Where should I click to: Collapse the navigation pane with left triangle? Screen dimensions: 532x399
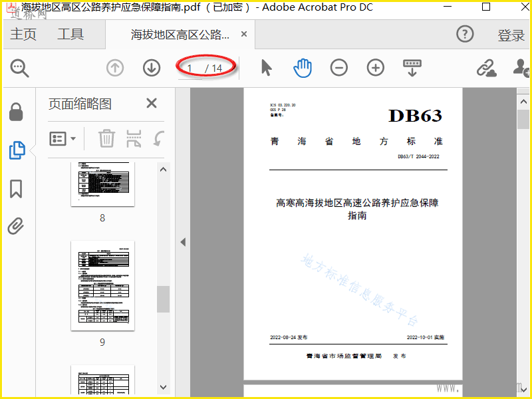pos(183,242)
